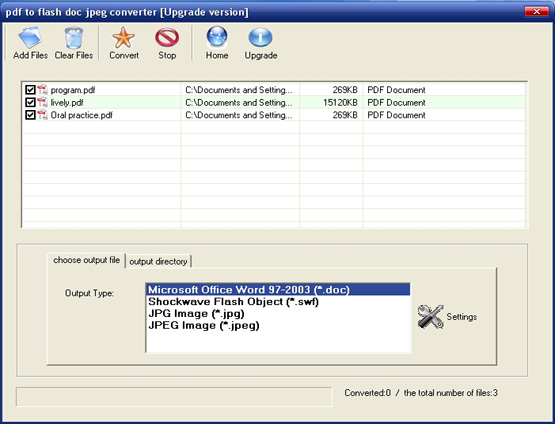Click the conversion progress bar
555x424 pixels.
[174, 396]
